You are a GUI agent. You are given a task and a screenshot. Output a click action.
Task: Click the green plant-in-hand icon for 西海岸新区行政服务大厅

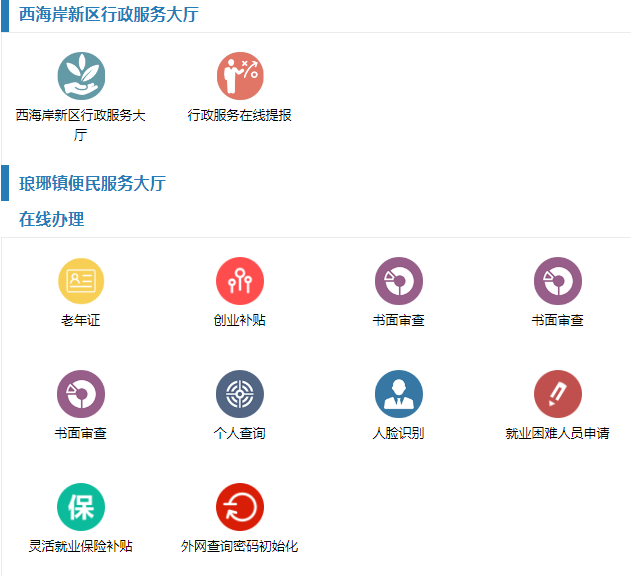click(81, 76)
